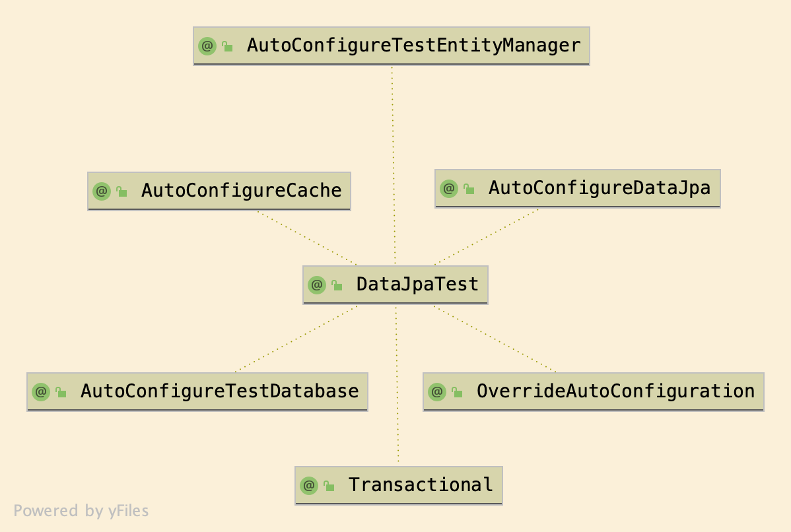
Task: Select the DataJpaTest node label
Action: click(417, 284)
